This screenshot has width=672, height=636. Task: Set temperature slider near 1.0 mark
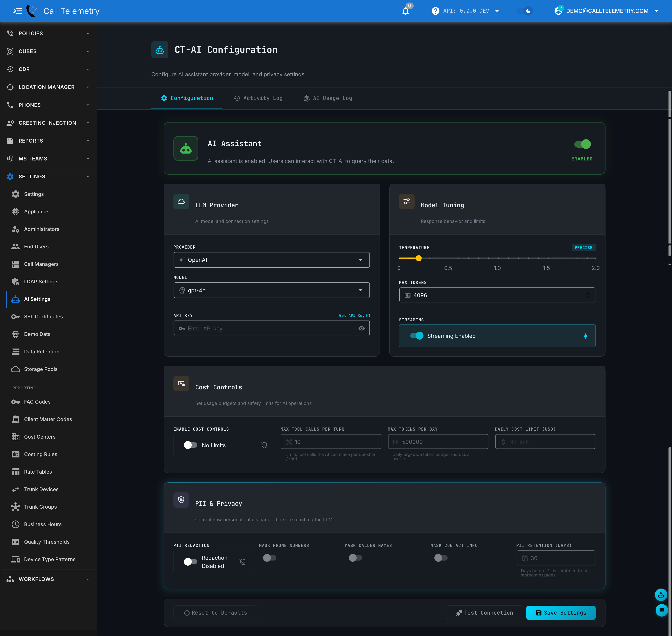point(497,258)
